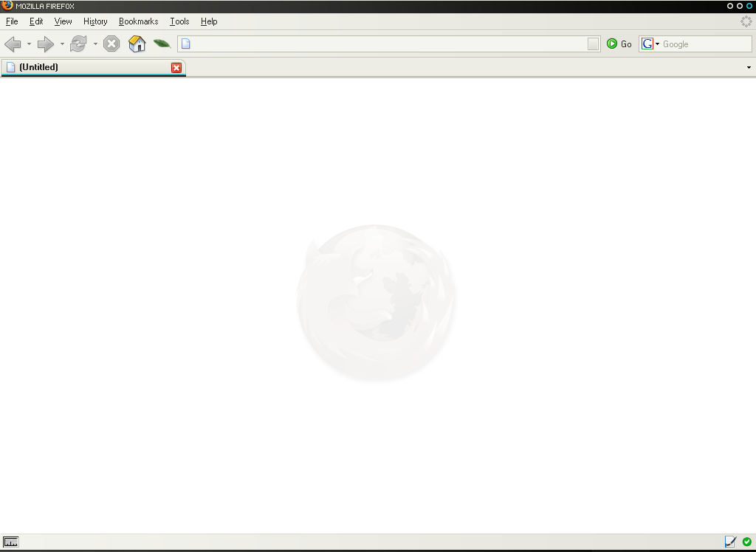Open the dropdown arrow beside Reload
Screen dimensions: 756x552
pos(95,44)
